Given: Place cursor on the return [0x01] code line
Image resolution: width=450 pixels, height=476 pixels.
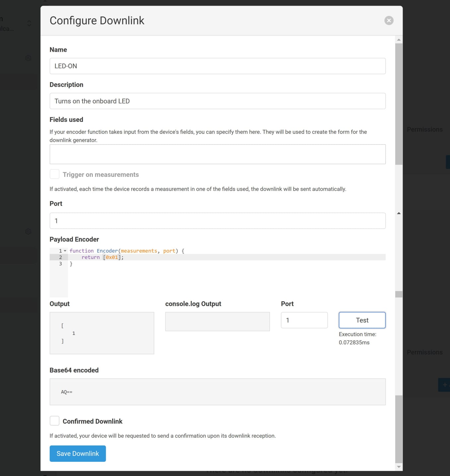Looking at the screenshot, I should tap(199, 257).
